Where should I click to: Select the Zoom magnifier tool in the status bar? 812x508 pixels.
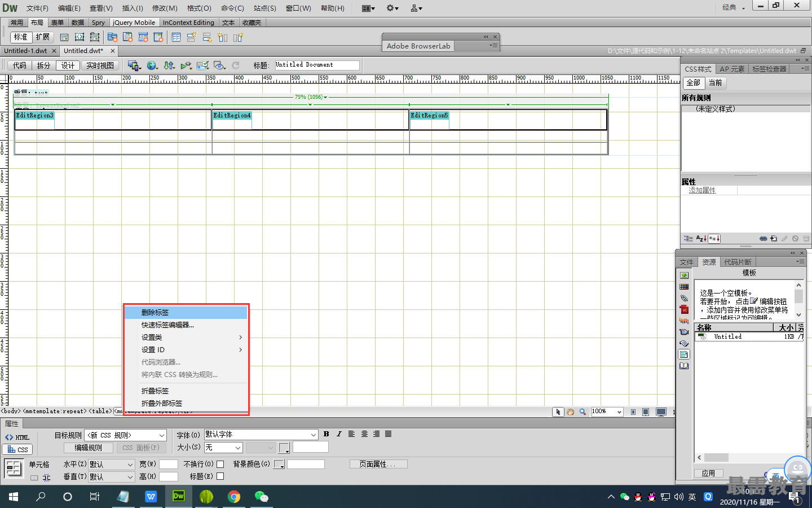[x=582, y=412]
